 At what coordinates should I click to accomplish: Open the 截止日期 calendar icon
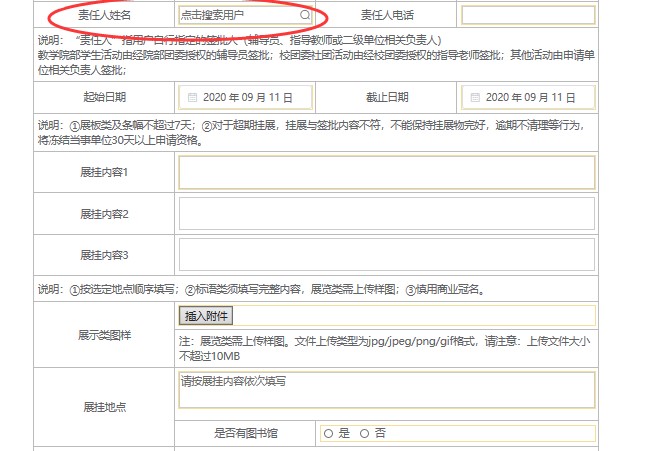pos(474,97)
